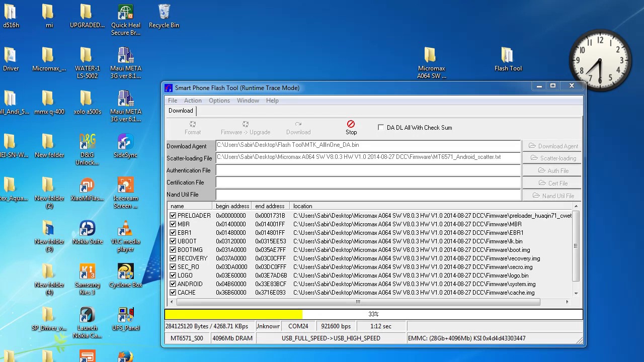The width and height of the screenshot is (644, 362).
Task: Click the partition list horizontal scrollbar
Action: pyautogui.click(x=358, y=302)
